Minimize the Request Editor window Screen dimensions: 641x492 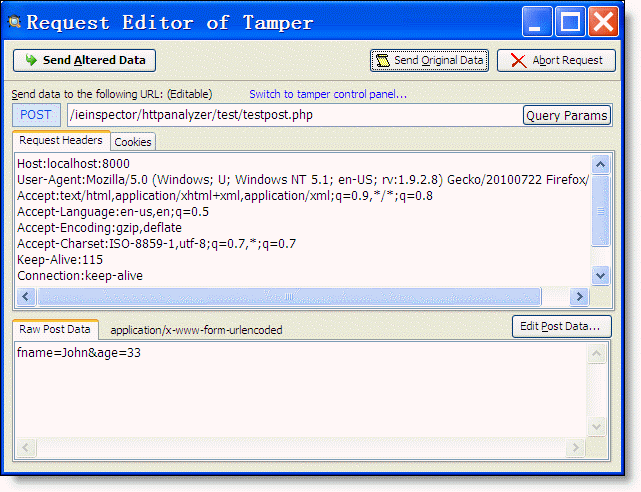pyautogui.click(x=537, y=21)
